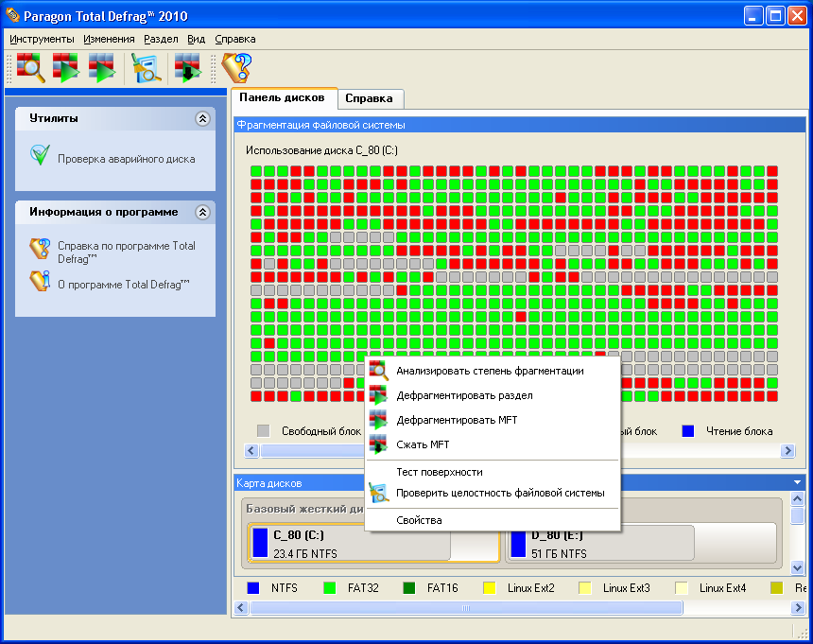The height and width of the screenshot is (644, 813).
Task: Click the checkmark icon beside Проверка аварийного диска
Action: (x=40, y=156)
